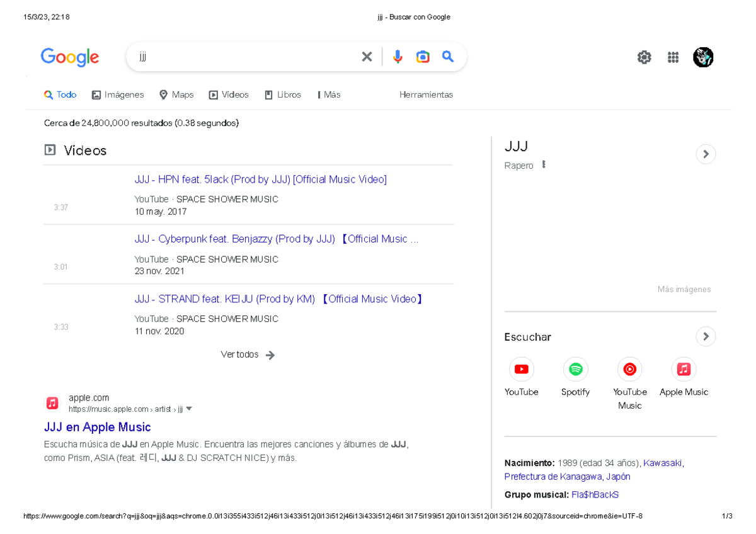
Task: Click the Google account profile avatar
Action: click(x=703, y=57)
